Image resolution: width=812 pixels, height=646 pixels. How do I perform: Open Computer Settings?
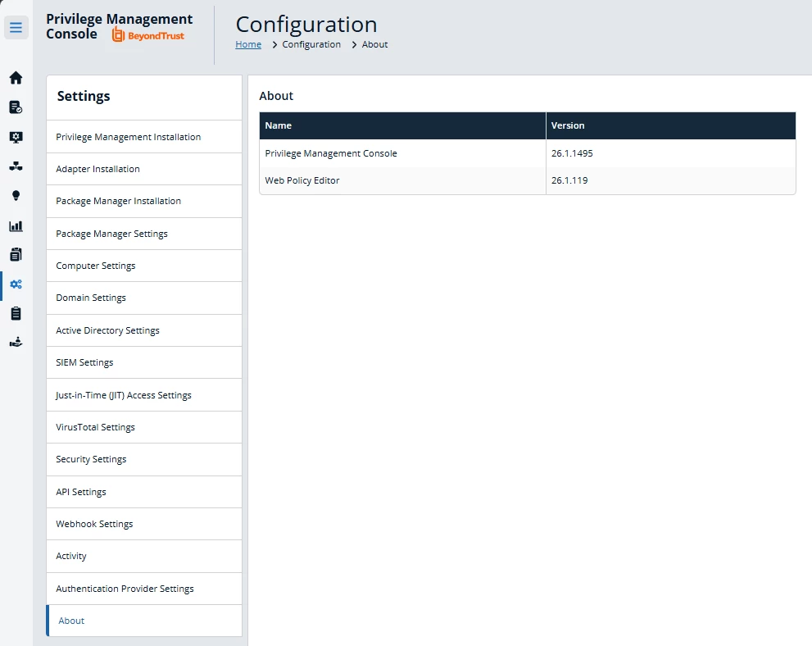pos(144,266)
